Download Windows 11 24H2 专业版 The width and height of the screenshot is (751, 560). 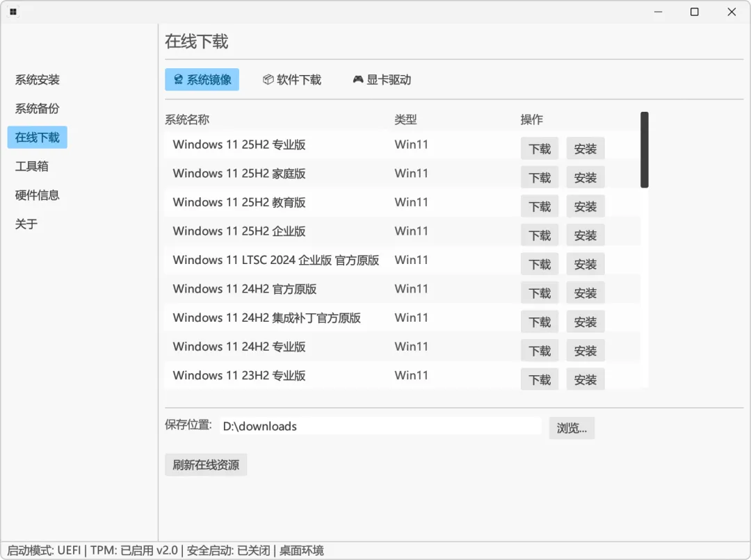(x=540, y=351)
